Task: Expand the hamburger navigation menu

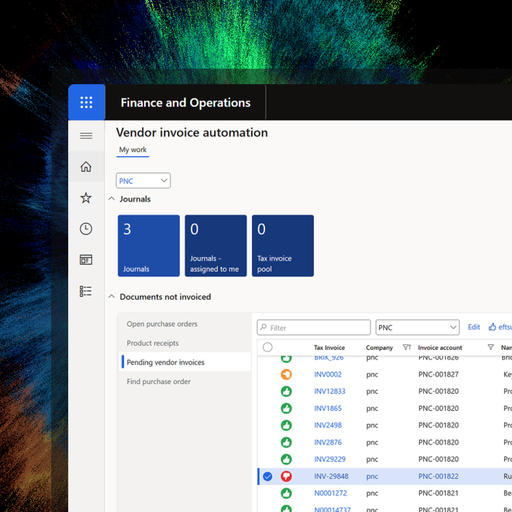Action: tap(86, 136)
